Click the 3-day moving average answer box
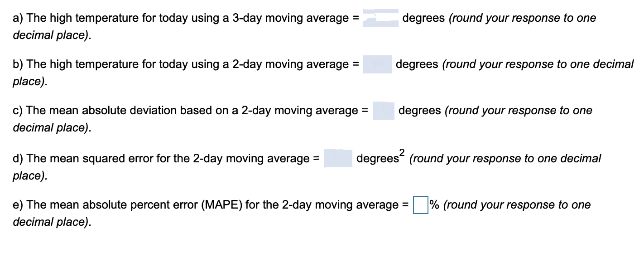This screenshot has width=644, height=263. pos(380,18)
